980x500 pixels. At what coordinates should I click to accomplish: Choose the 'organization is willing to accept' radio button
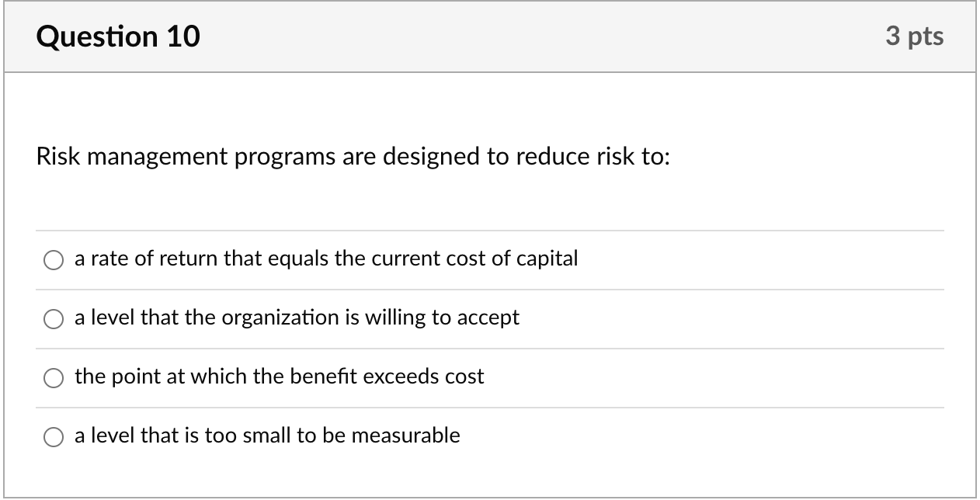(x=53, y=319)
